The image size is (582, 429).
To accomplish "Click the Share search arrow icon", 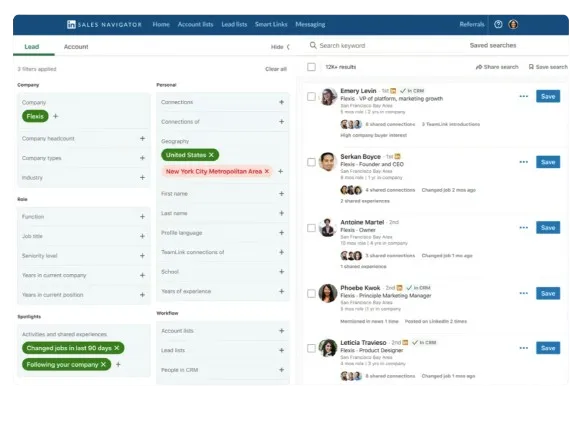I will tap(479, 67).
